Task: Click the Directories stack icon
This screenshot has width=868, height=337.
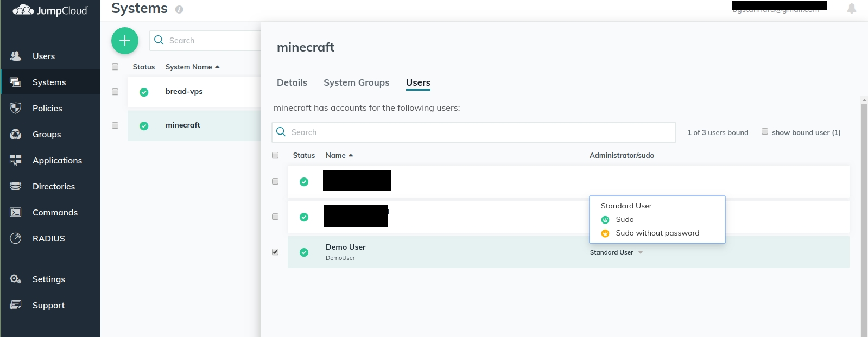Action: [x=16, y=186]
